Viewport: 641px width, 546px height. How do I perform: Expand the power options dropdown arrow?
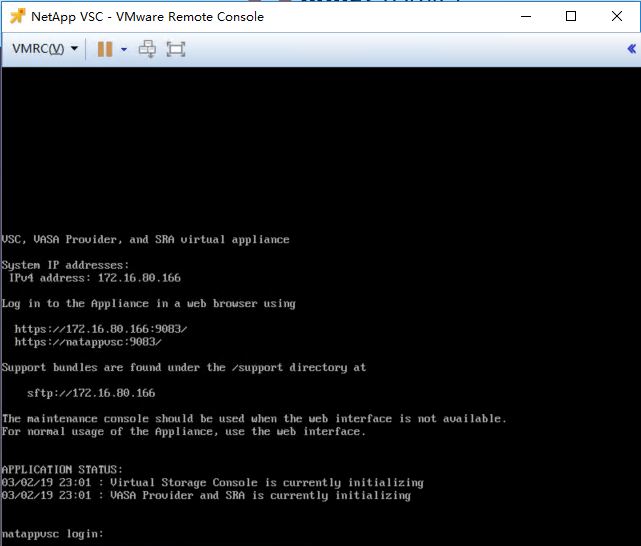tap(124, 50)
